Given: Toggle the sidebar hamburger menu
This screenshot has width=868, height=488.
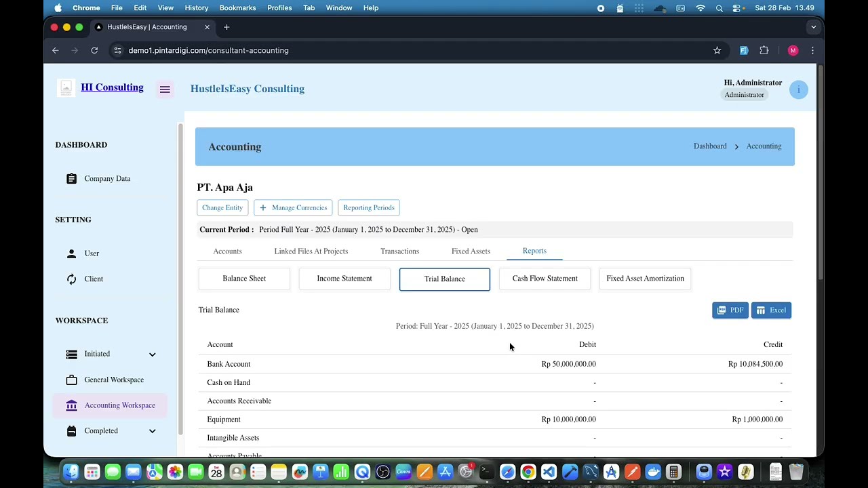Looking at the screenshot, I should [x=165, y=89].
